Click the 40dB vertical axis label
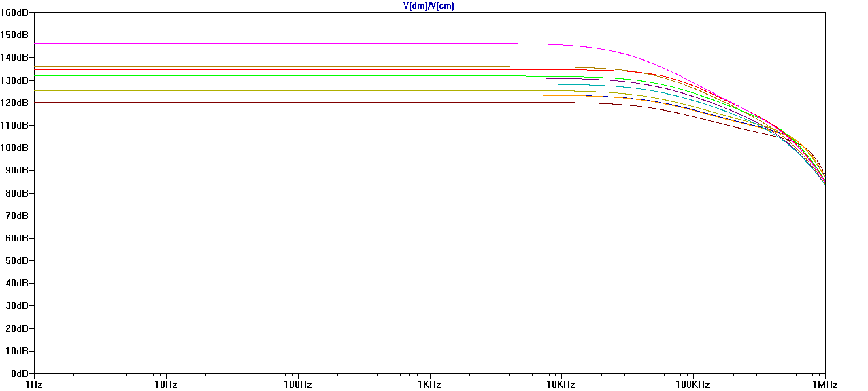This screenshot has height=391, width=868. point(17,284)
